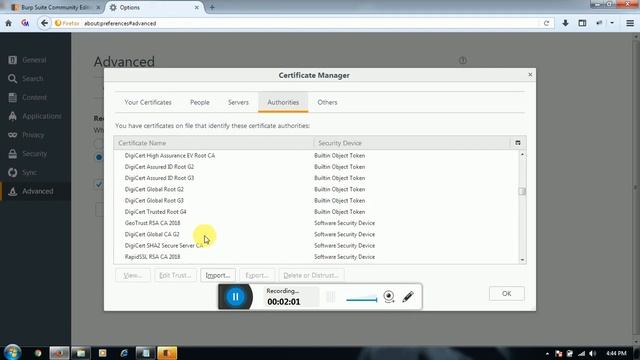640x360 pixels.
Task: Click the Import... button
Action: [x=218, y=276]
